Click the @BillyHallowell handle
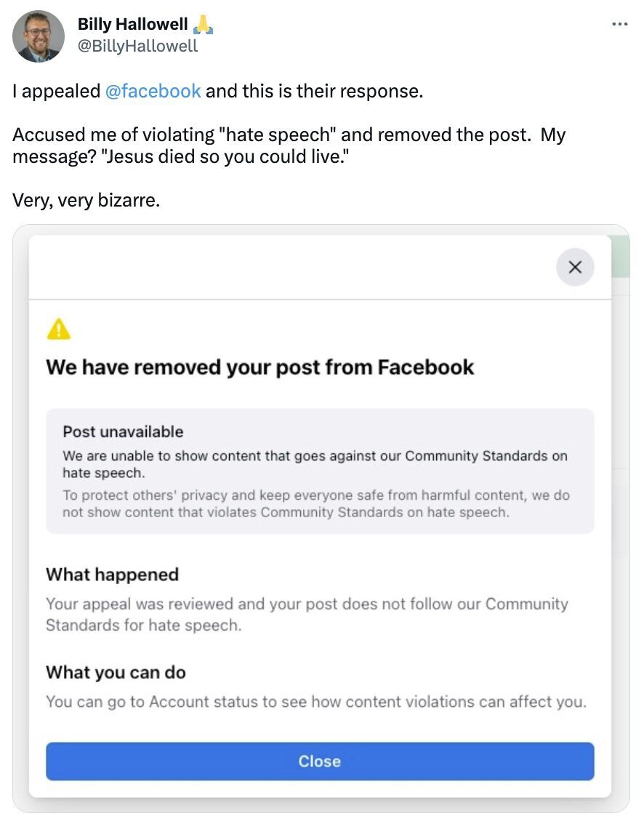This screenshot has height=819, width=644. point(138,46)
